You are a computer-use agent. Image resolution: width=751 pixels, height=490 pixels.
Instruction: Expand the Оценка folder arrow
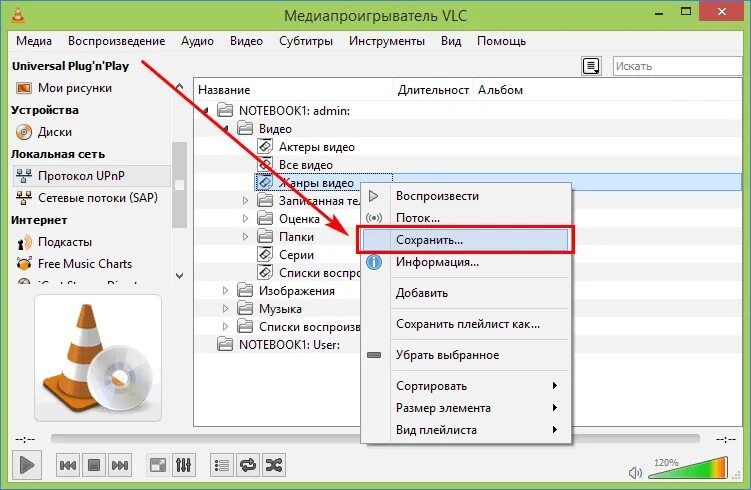(x=245, y=219)
